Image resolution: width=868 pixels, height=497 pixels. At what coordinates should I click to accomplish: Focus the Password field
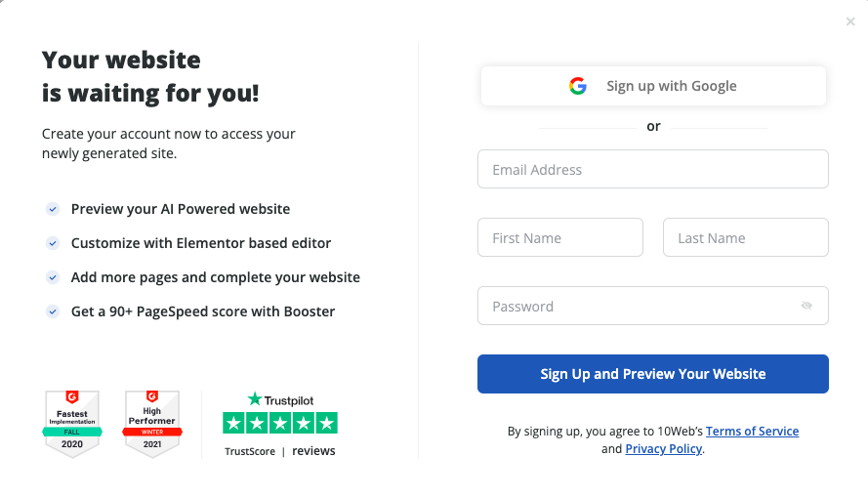coord(653,306)
